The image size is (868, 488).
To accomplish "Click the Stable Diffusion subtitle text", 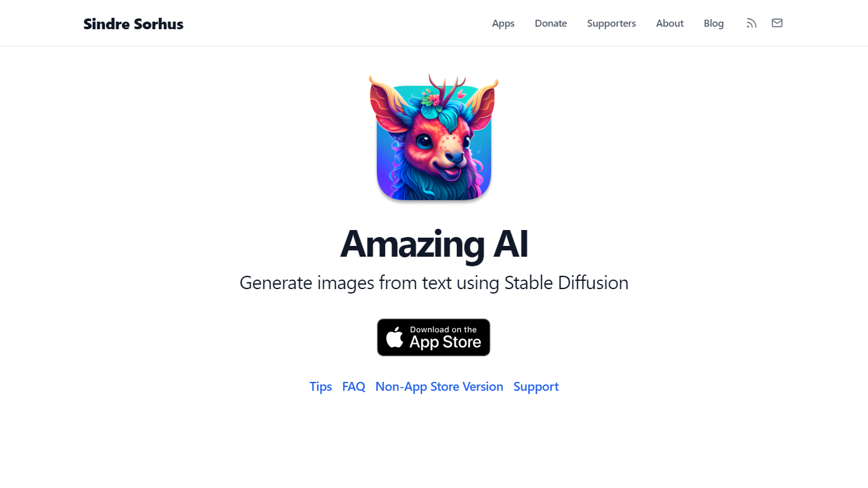I will click(x=434, y=283).
